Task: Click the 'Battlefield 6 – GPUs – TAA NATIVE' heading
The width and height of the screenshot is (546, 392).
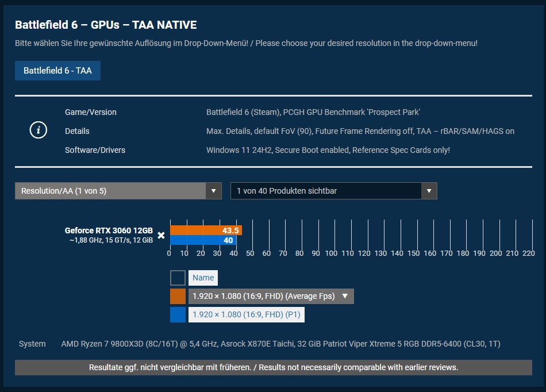Action: [106, 25]
